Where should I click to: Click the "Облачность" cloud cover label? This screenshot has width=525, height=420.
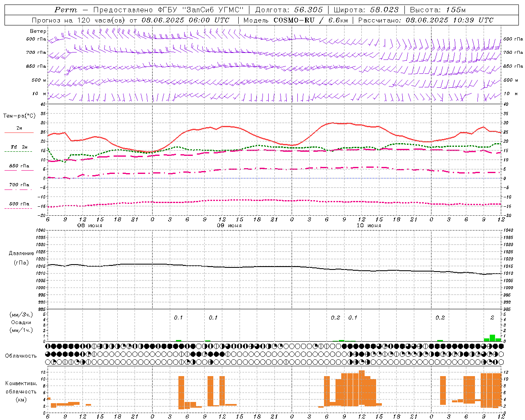(21, 356)
